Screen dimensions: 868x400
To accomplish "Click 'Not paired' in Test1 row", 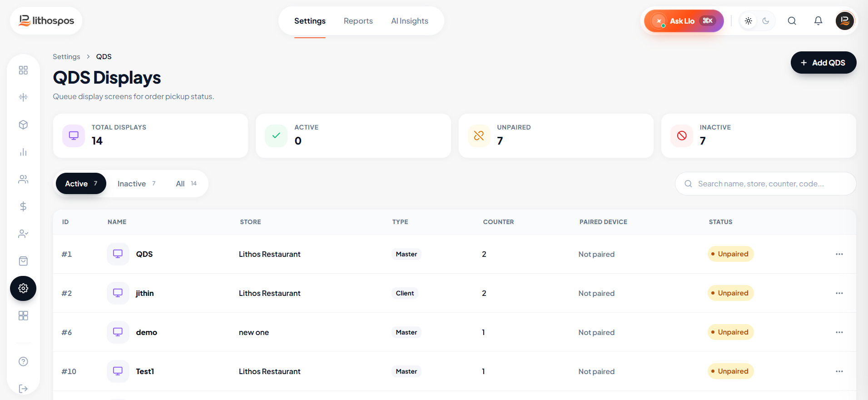I will point(596,371).
